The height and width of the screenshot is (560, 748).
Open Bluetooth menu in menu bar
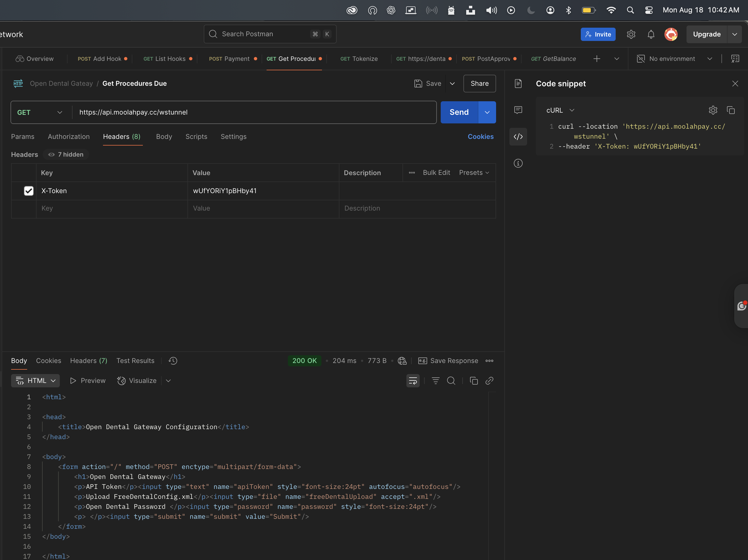(568, 10)
